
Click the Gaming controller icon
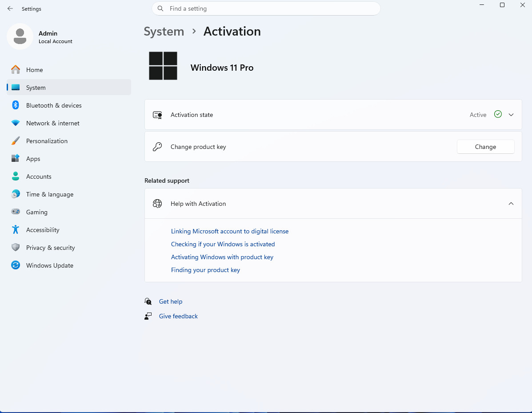(16, 212)
